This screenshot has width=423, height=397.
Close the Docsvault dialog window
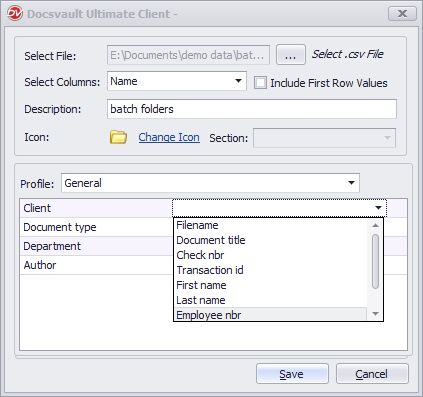(402, 14)
